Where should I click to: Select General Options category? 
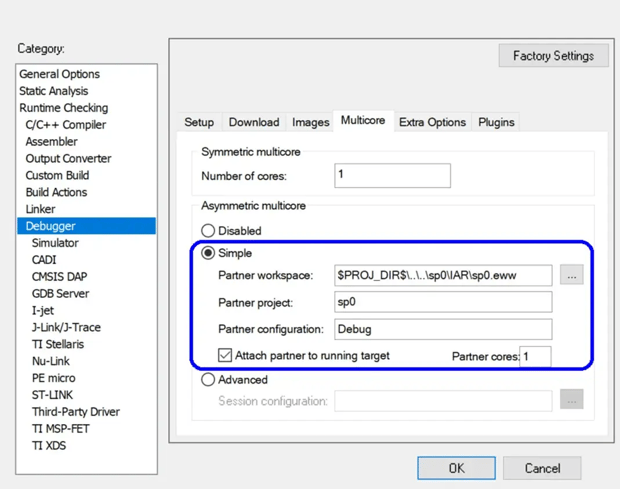(x=59, y=74)
